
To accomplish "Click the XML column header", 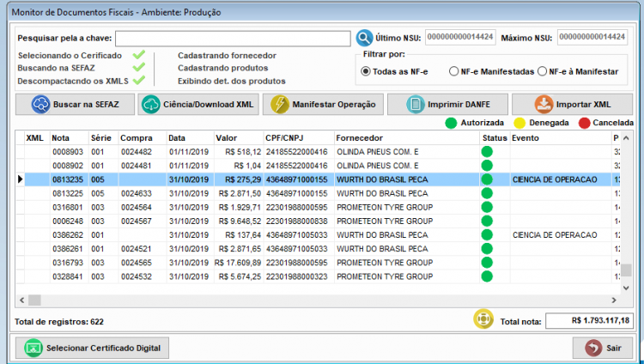I will click(x=37, y=138).
